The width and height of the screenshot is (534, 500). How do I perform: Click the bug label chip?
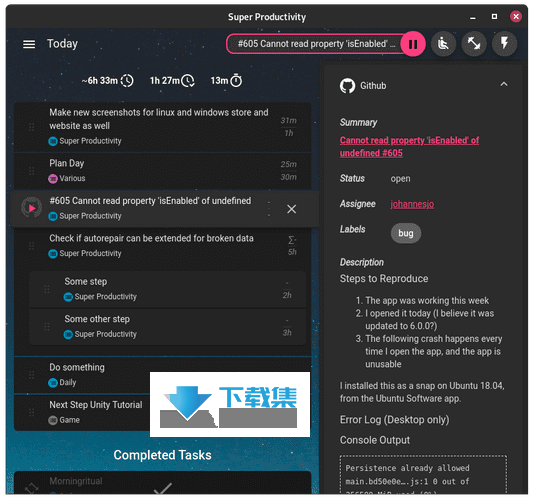(x=406, y=233)
